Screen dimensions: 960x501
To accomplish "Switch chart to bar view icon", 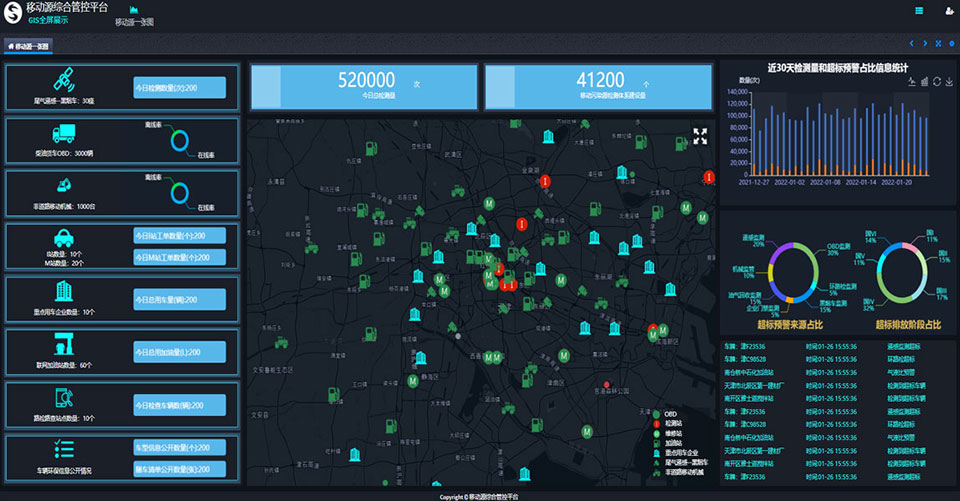I will [x=924, y=82].
